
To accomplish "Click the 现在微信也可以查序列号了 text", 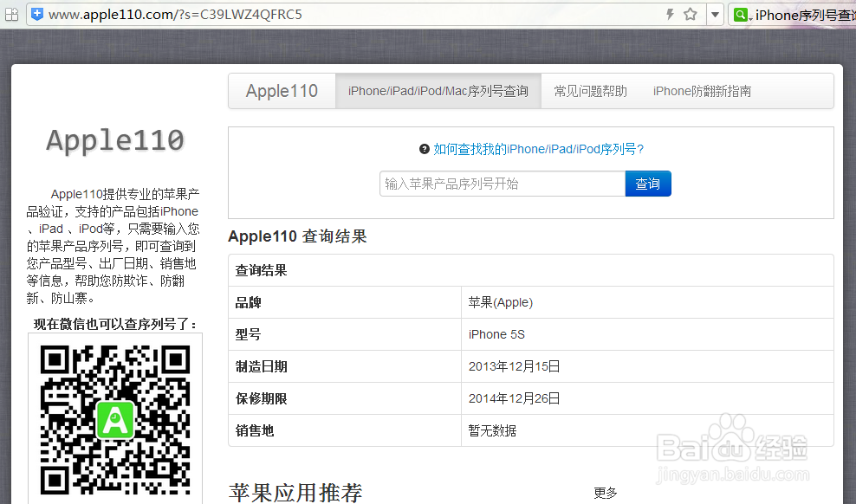I will [115, 324].
